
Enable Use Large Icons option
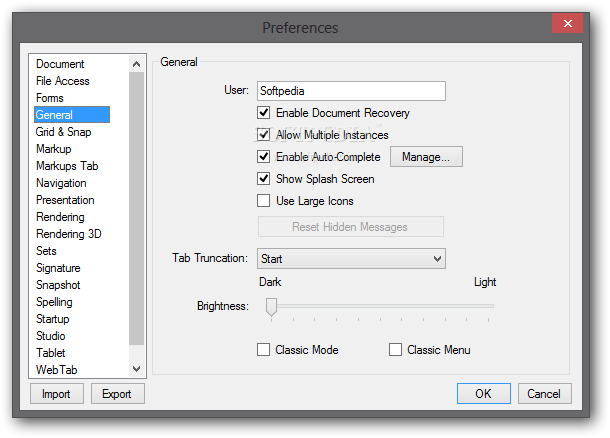pyautogui.click(x=263, y=201)
